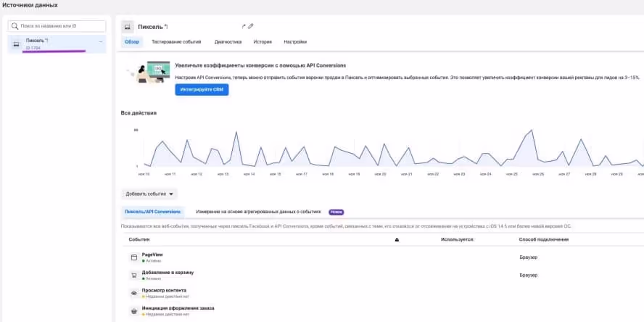Open the Тестирование событий tab
644x322 pixels.
176,42
